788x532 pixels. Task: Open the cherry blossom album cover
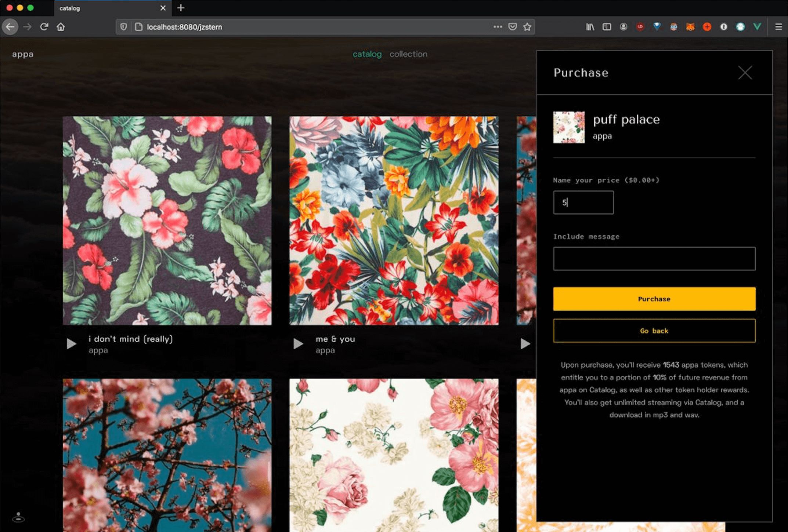coord(167,455)
